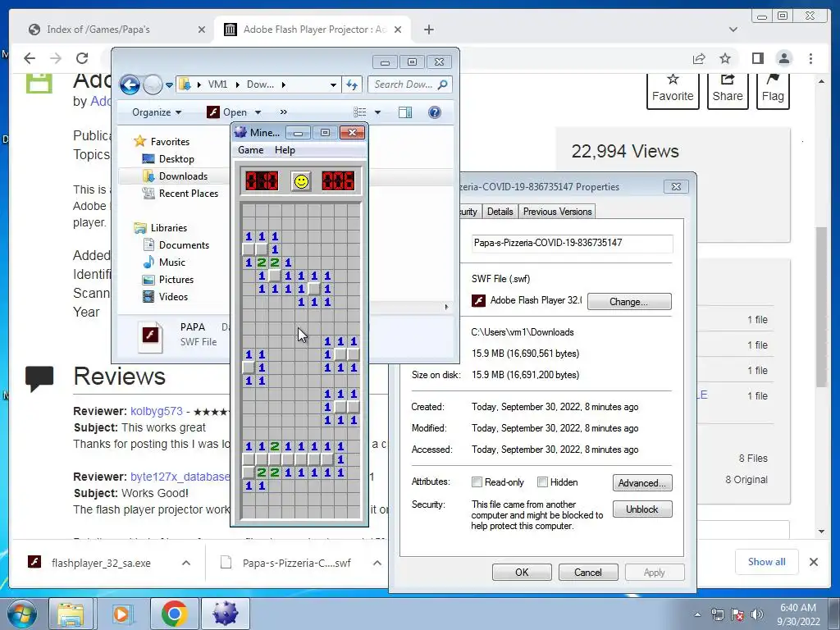Viewport: 840px width, 630px height.
Task: Expand the Organize dropdown
Action: 157,112
